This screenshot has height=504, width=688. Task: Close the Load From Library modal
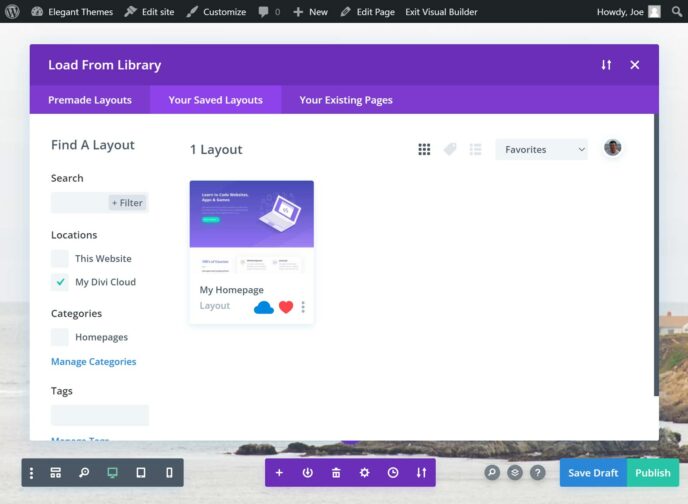[x=634, y=65]
